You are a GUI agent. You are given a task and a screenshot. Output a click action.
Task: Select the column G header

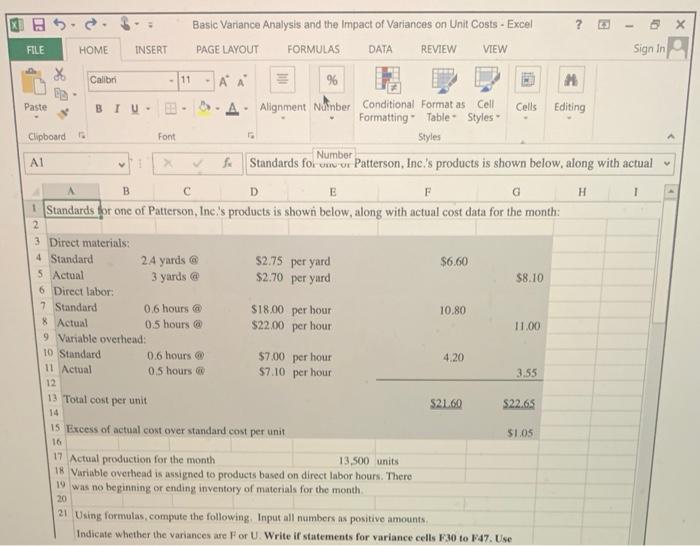tap(516, 192)
